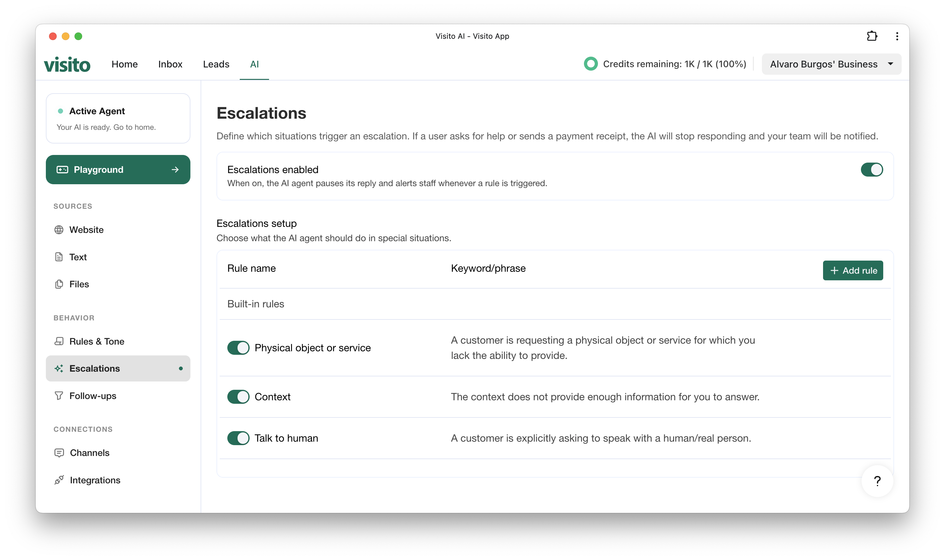Image resolution: width=945 pixels, height=560 pixels.
Task: Disable the Escalations enabled switch
Action: click(x=871, y=170)
